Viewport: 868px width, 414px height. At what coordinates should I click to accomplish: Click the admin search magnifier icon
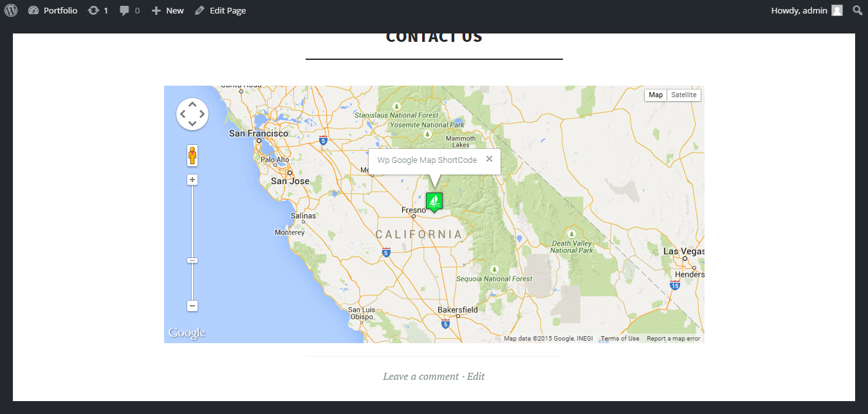click(858, 10)
